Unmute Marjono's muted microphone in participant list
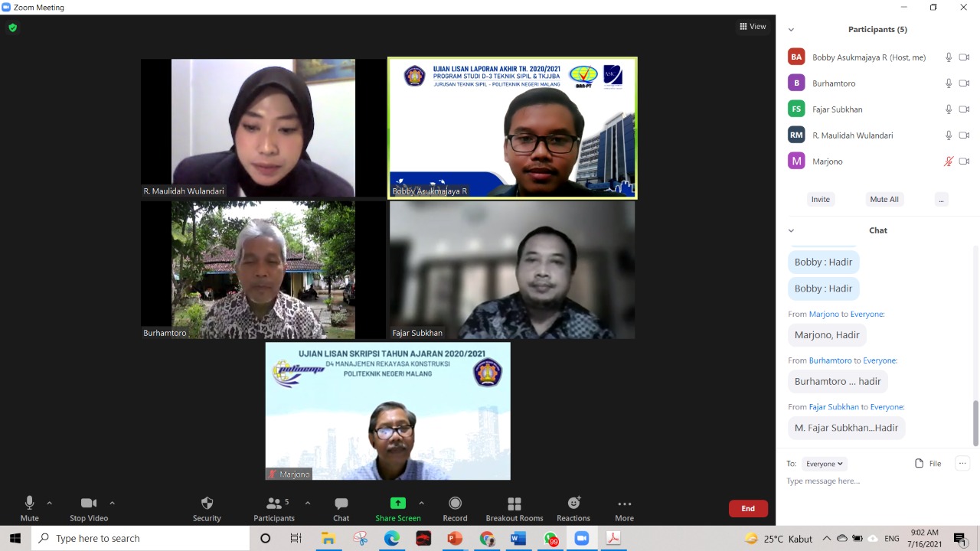The height and width of the screenshot is (551, 980). click(948, 161)
